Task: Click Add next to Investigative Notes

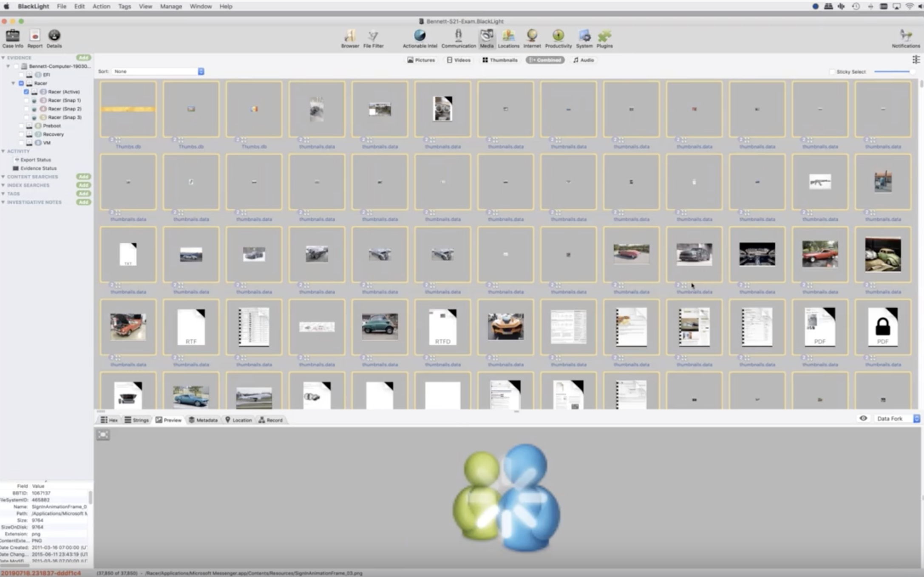Action: click(83, 202)
